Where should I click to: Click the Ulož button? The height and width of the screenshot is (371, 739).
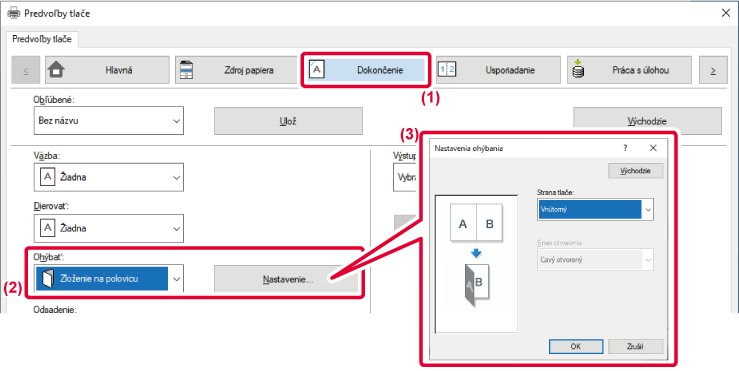[288, 121]
